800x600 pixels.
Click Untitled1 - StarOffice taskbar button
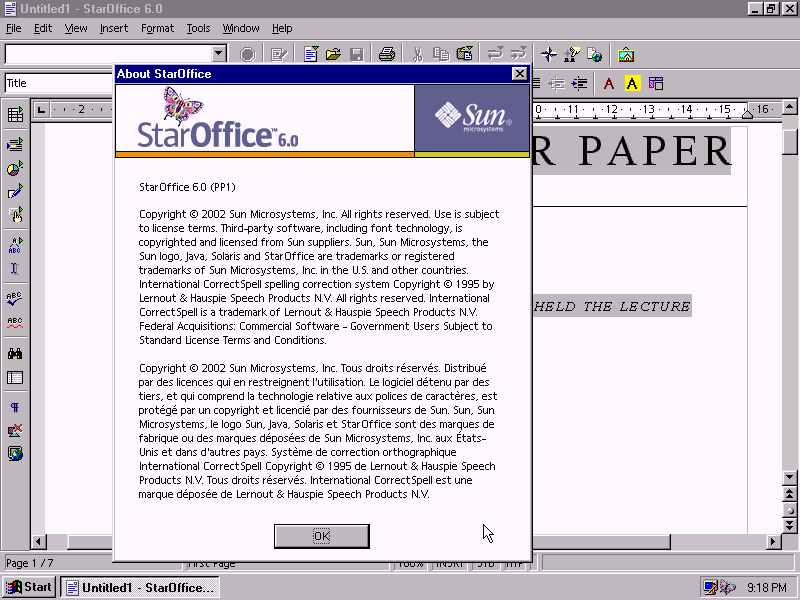140,587
